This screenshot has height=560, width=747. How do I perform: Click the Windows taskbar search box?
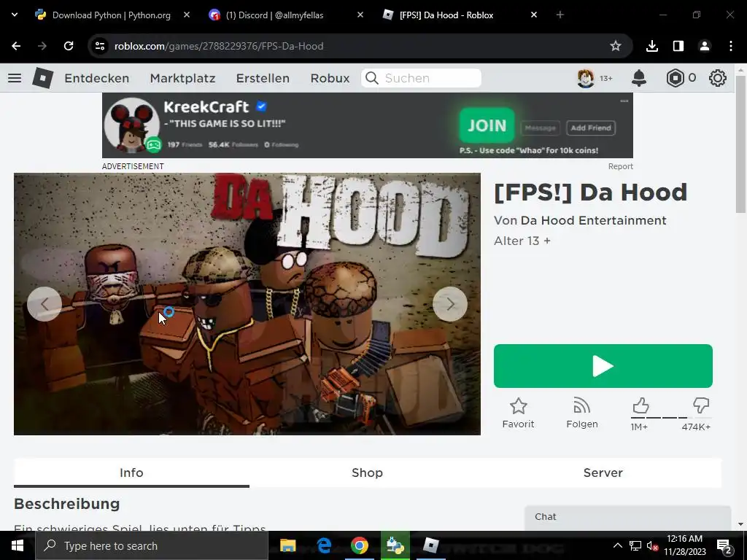[x=152, y=545]
